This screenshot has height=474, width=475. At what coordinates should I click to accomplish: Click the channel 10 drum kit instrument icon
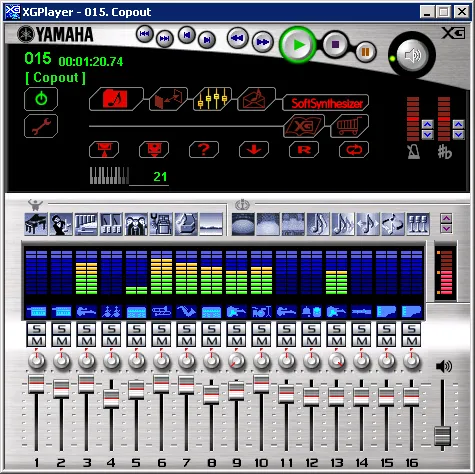click(x=261, y=312)
